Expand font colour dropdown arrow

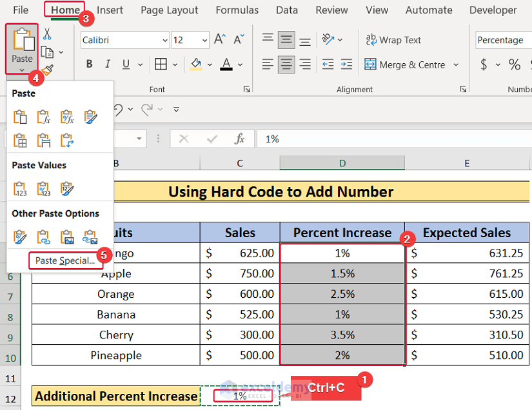click(241, 64)
